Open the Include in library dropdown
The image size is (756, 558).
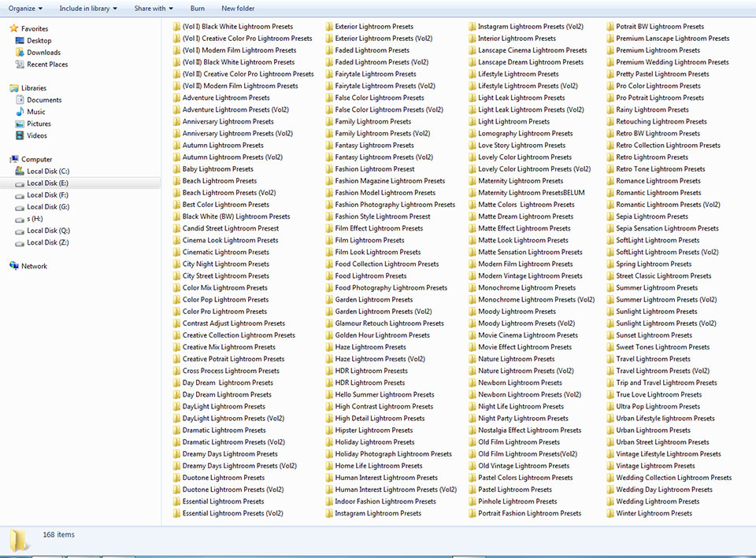click(88, 8)
